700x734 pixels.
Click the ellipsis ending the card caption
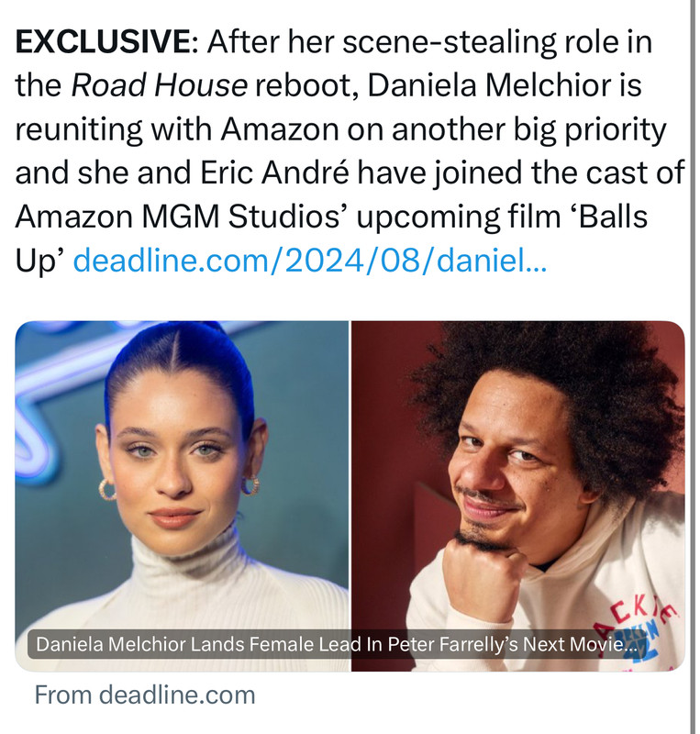pos(630,647)
